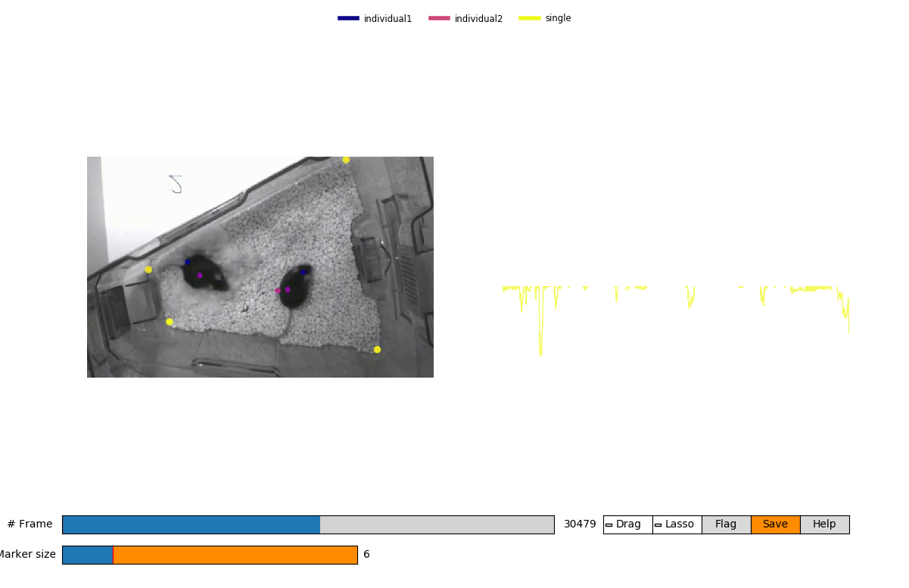This screenshot has width=909, height=588.
Task: Enable Drag mode
Action: click(627, 524)
